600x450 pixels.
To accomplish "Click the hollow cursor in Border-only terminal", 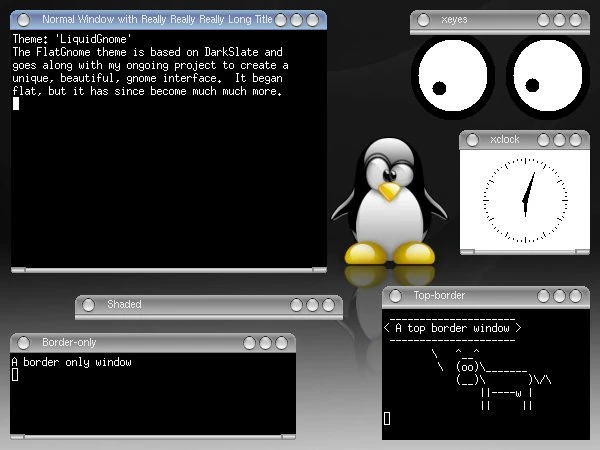I will (15, 375).
